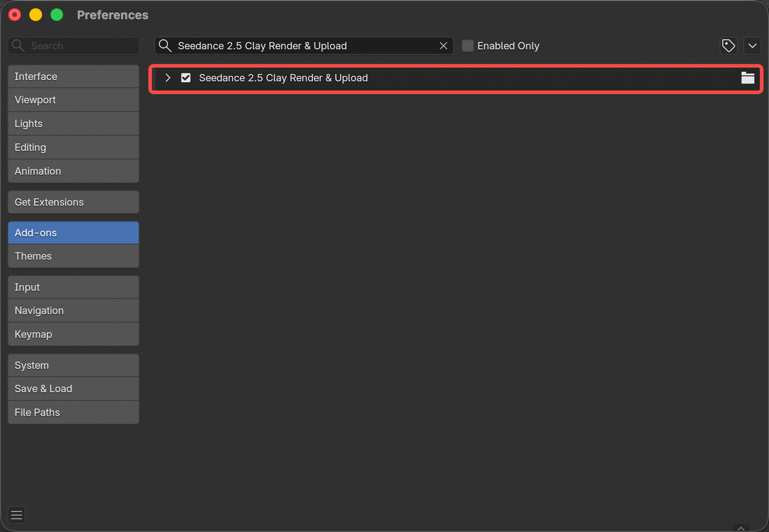Open the Save & Load section

pyautogui.click(x=73, y=388)
